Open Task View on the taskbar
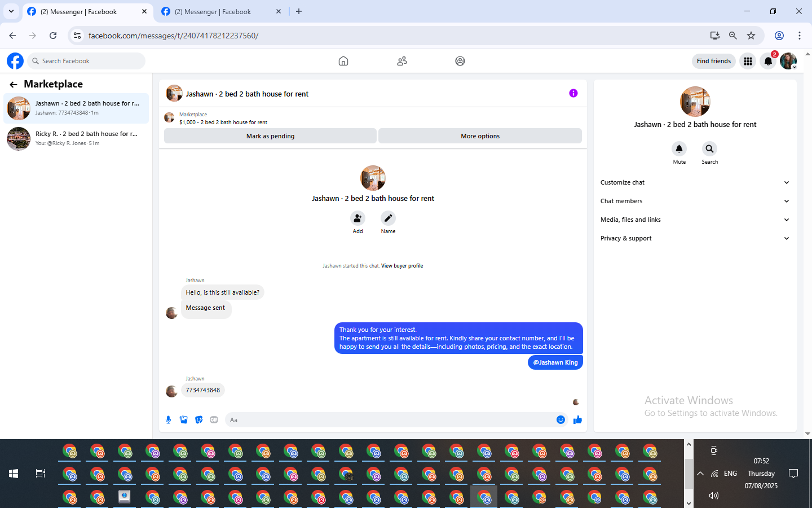Viewport: 812px width, 508px height. click(41, 474)
